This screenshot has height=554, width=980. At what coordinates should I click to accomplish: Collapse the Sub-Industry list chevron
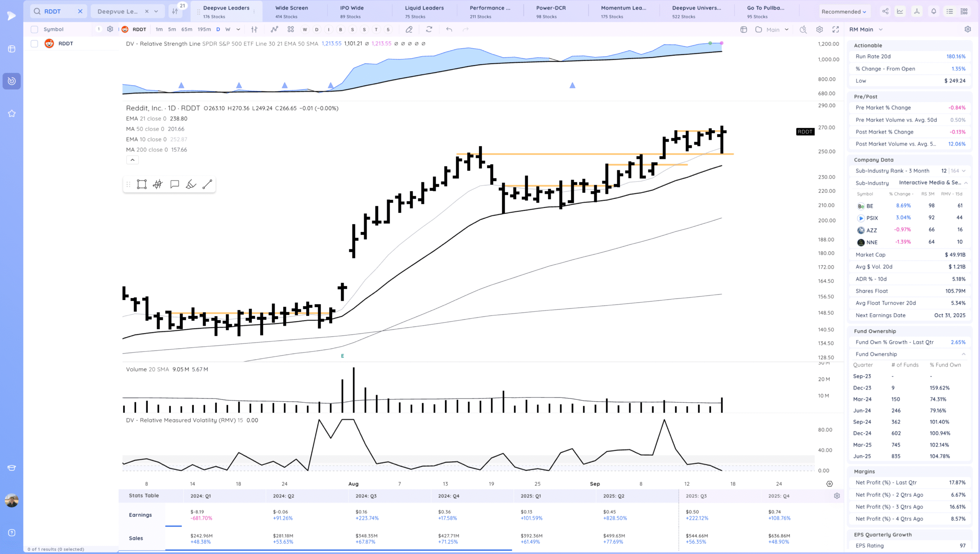(x=966, y=183)
